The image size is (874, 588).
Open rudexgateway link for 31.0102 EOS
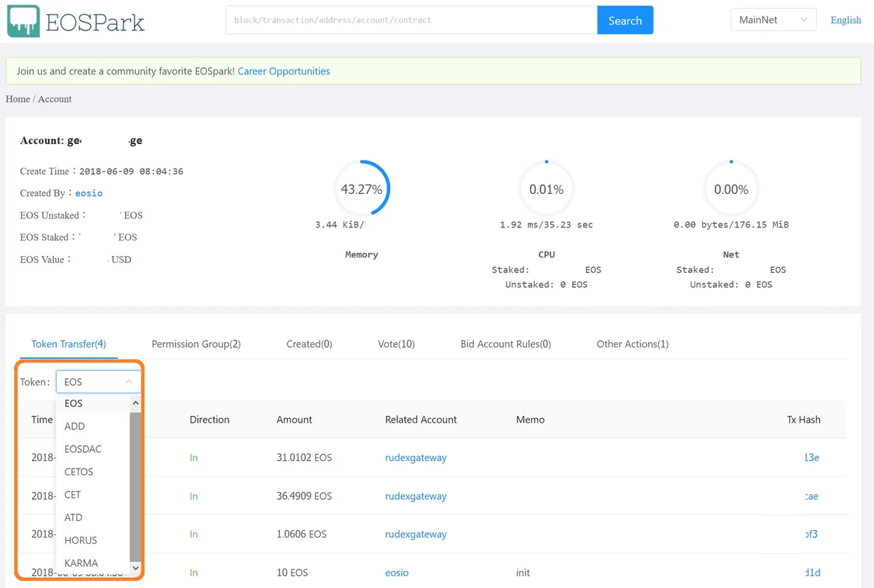(416, 458)
